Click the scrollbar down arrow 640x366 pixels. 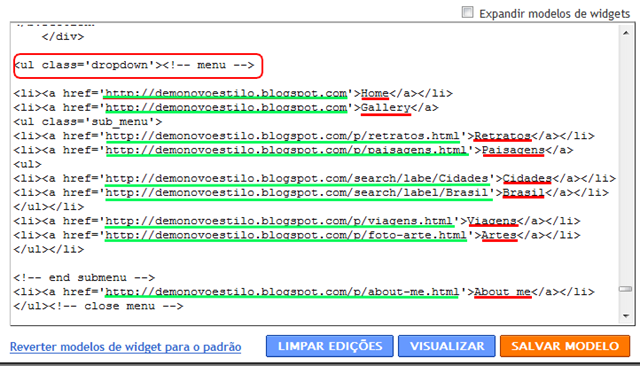[626, 315]
